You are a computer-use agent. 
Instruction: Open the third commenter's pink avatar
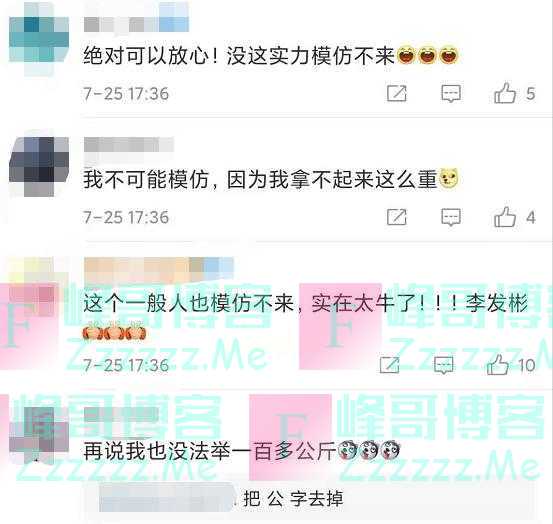pos(35,293)
